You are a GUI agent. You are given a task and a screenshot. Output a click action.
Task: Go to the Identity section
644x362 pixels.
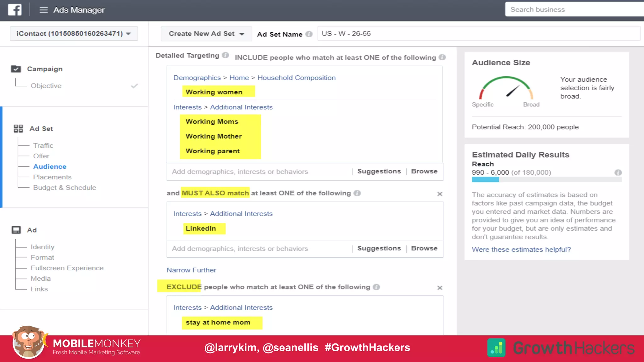coord(42,247)
